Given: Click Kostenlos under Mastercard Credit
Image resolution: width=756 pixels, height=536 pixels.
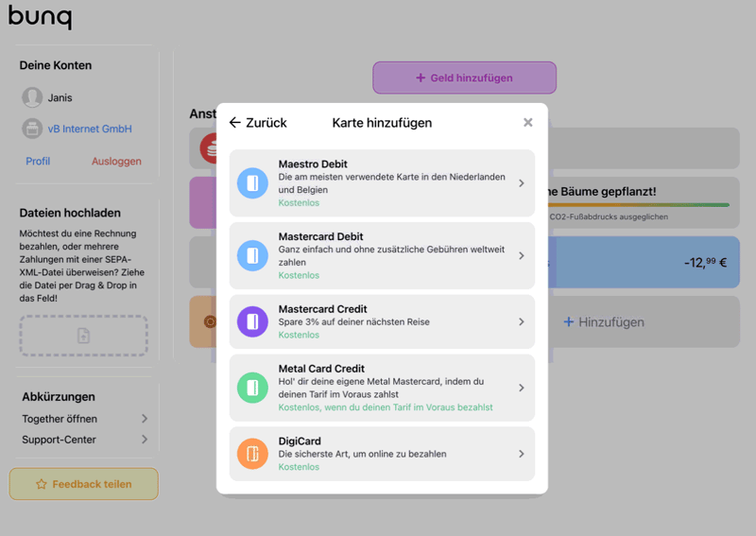Looking at the screenshot, I should point(299,335).
